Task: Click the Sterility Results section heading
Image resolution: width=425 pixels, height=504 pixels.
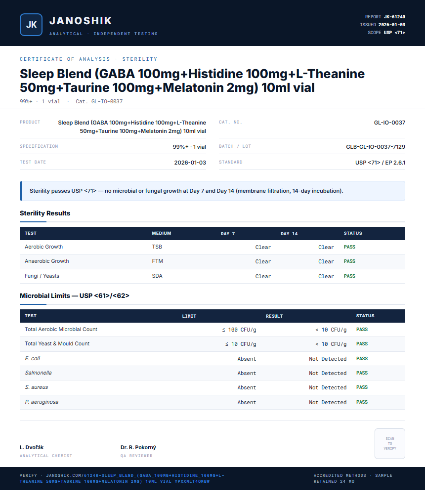Action: pyautogui.click(x=45, y=213)
